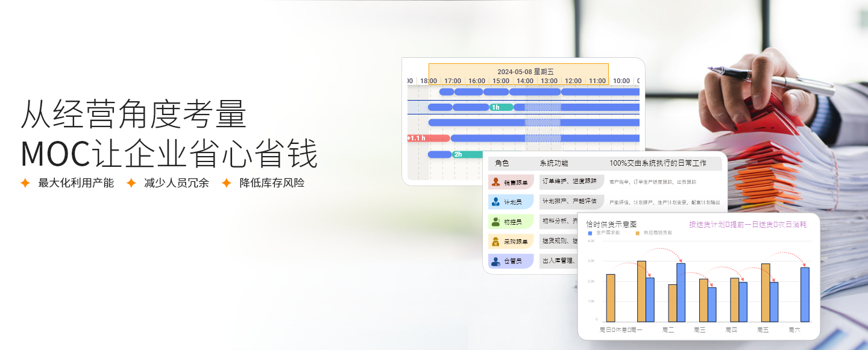This screenshot has width=868, height=350.
Task: Click the 角色 column header
Action: pyautogui.click(x=502, y=163)
